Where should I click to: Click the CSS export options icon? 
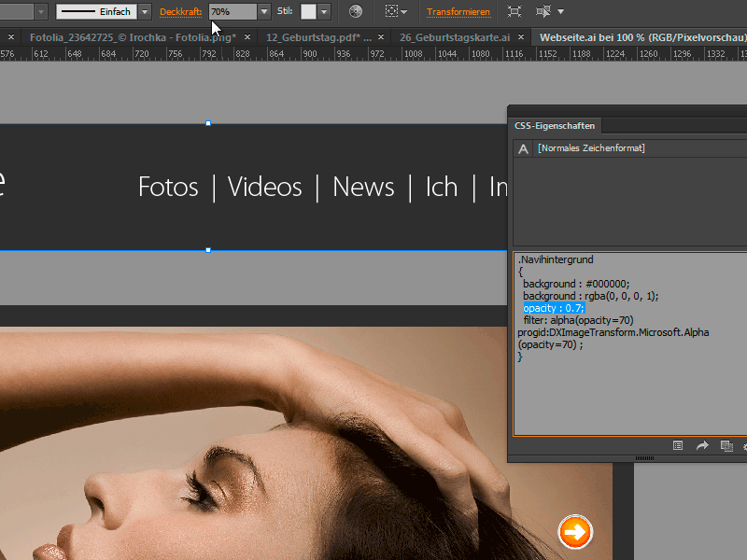point(678,446)
